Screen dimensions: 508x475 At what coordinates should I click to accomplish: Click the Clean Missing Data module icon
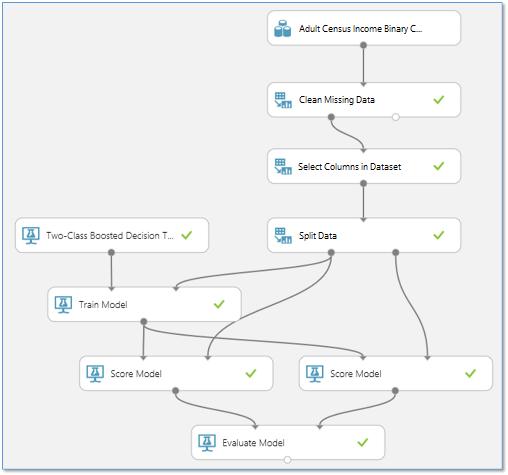click(x=283, y=100)
